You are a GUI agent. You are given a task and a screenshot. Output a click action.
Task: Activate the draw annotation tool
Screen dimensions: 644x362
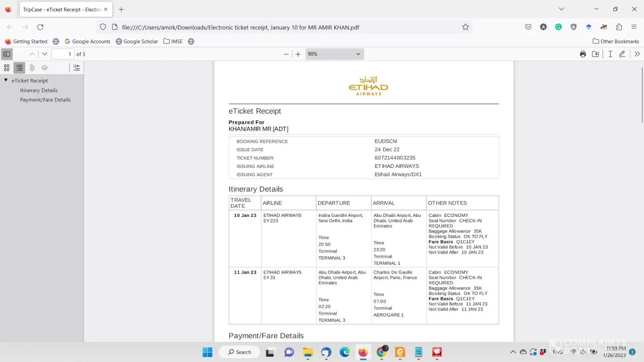point(622,54)
